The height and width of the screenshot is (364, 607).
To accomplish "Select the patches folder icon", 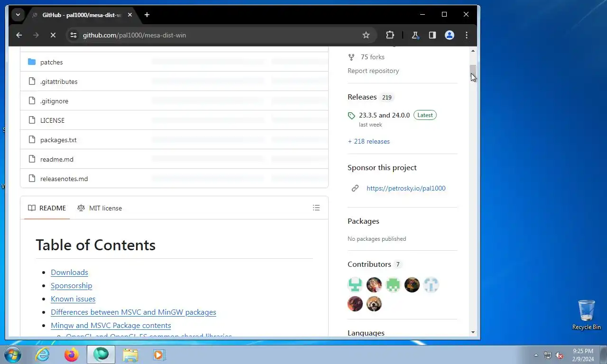I will 32,62.
